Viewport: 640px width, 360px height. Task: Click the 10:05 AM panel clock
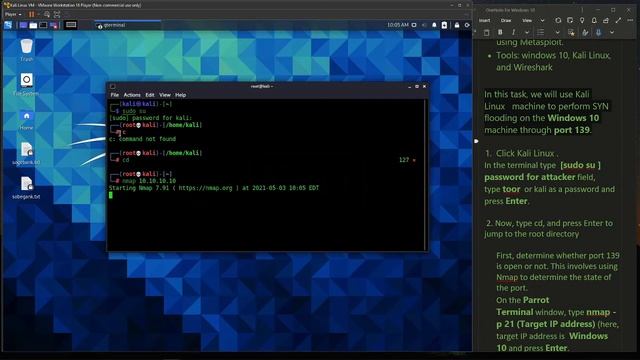(x=398, y=25)
